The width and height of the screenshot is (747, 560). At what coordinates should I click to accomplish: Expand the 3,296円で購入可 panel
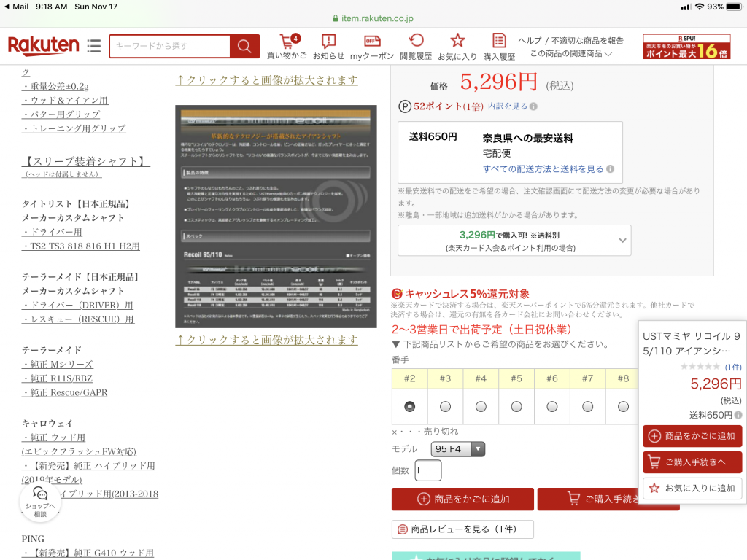click(x=514, y=241)
